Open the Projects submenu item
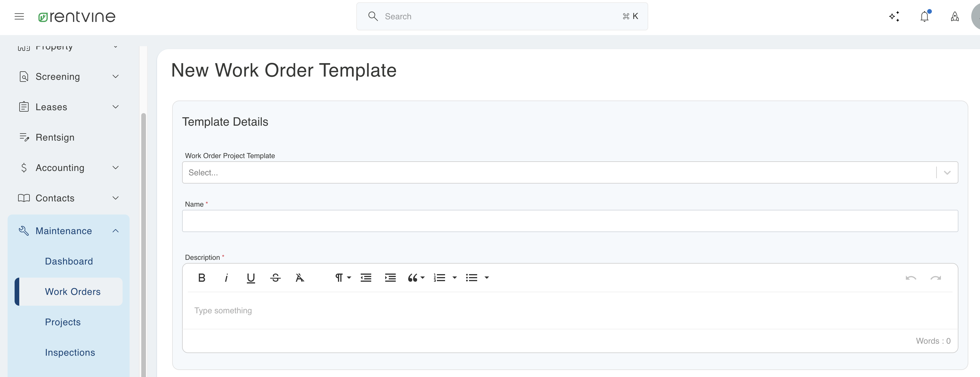Viewport: 980px width, 377px height. click(x=63, y=322)
